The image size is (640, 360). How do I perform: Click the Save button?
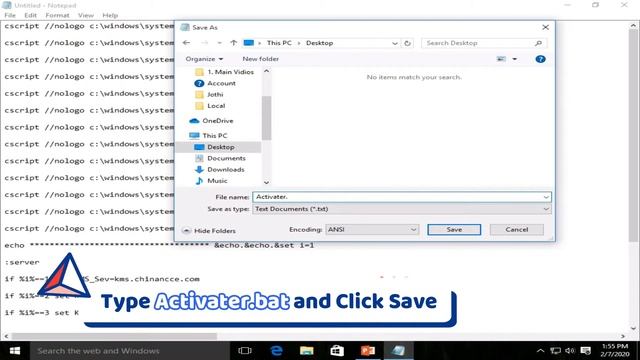coord(454,229)
